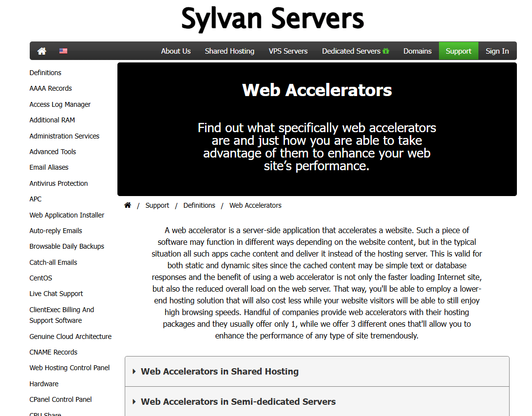Expand Web Accelerators in Semi-dedicated Servers
532x416 pixels.
point(317,401)
